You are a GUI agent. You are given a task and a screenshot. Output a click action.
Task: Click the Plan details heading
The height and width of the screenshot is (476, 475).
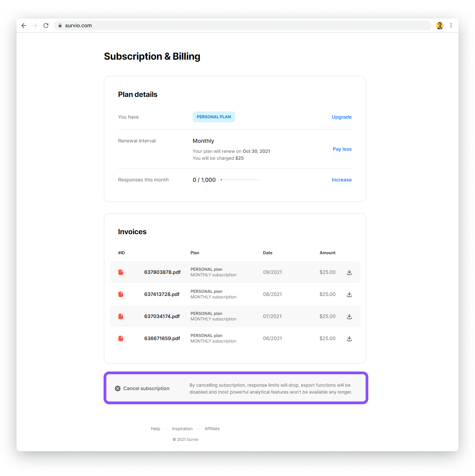(138, 95)
